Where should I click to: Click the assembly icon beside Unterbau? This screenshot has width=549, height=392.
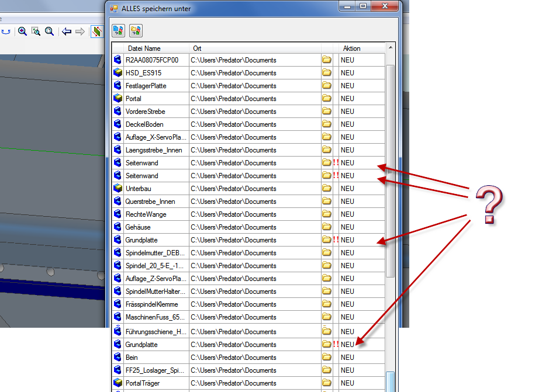[118, 188]
